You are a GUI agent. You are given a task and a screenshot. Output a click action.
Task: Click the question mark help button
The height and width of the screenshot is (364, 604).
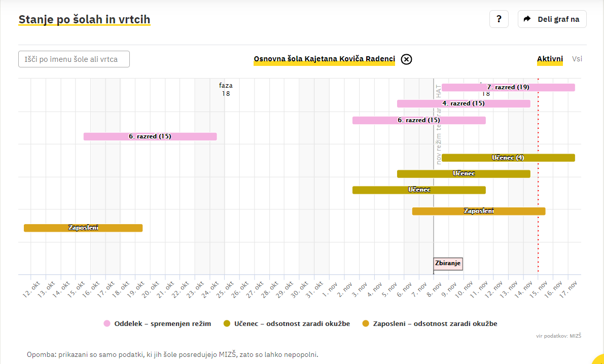pyautogui.click(x=499, y=19)
